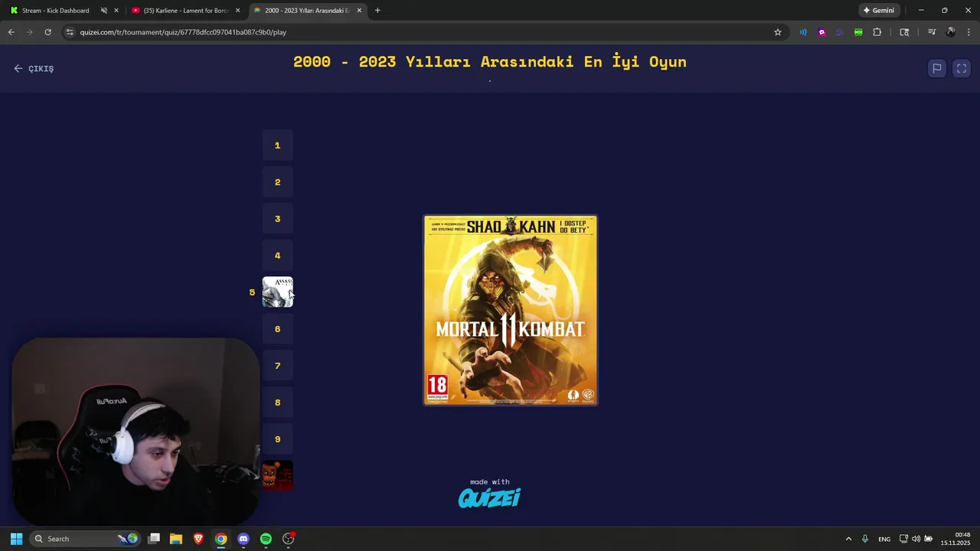Screen dimensions: 980x551
Task: Open the Quizei logo link
Action: [490, 498]
